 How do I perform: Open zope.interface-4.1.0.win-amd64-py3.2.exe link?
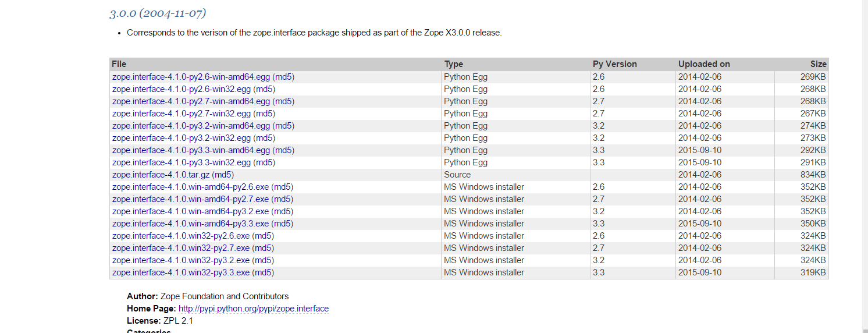pos(190,211)
